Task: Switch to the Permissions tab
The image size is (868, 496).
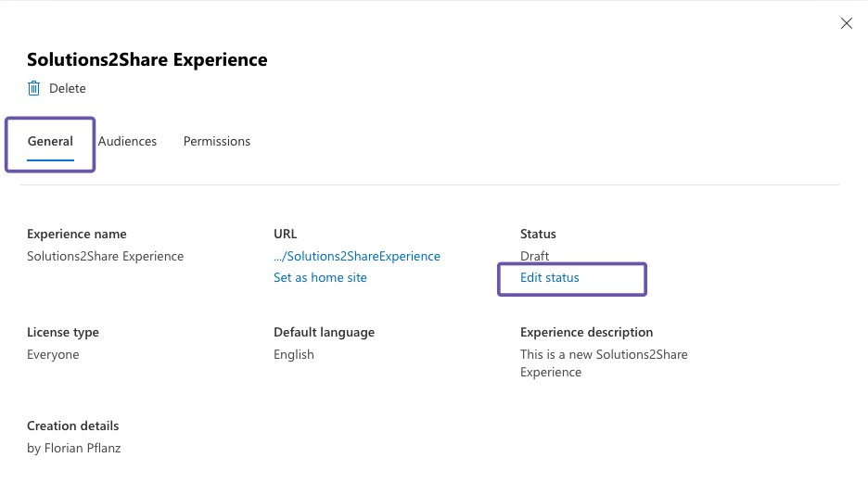Action: point(217,142)
